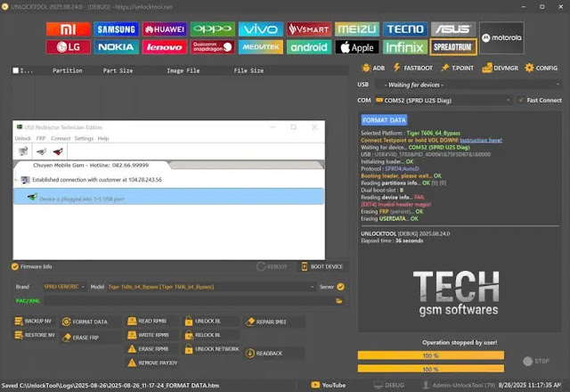Image resolution: width=570 pixels, height=392 pixels.
Task: Click DEBUG in the status bar
Action: [388, 385]
